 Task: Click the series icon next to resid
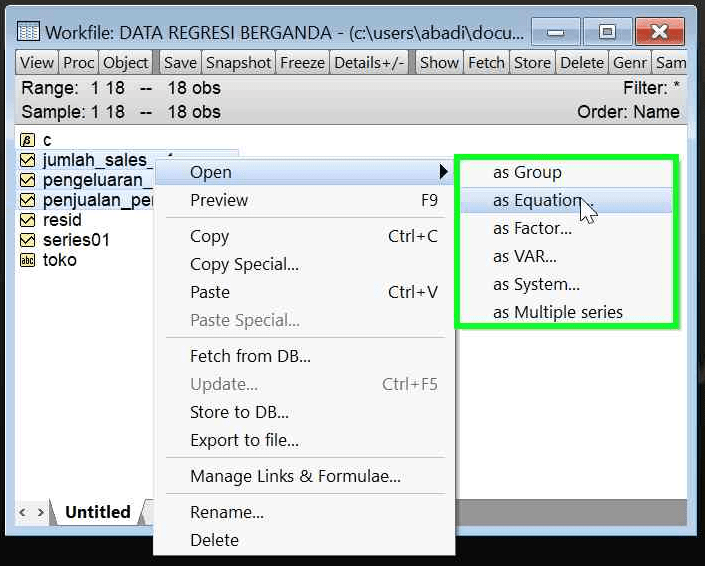coord(27,220)
